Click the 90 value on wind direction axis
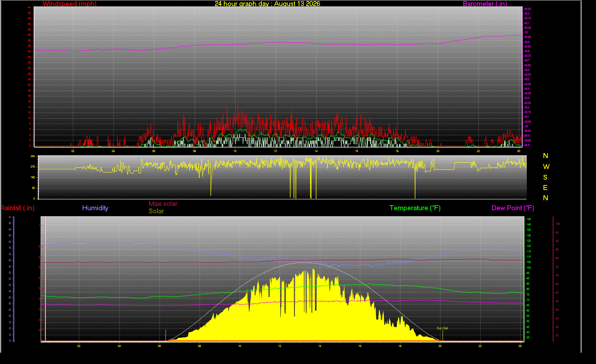Viewport: 596px width, 364px height. coord(33,188)
